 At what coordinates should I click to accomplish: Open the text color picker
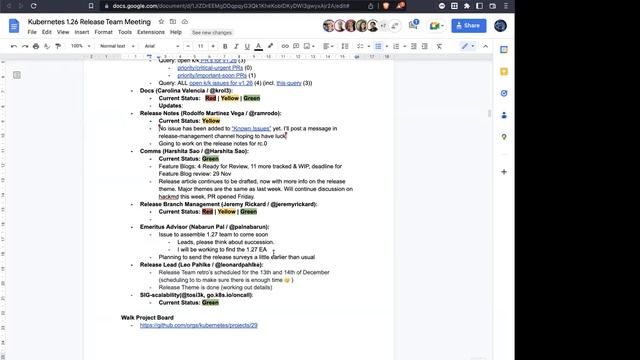(x=258, y=46)
